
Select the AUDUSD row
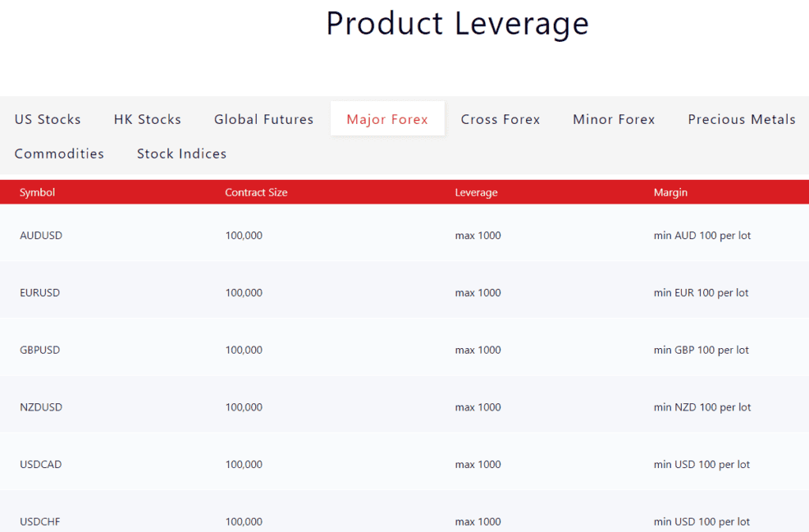pyautogui.click(x=41, y=235)
